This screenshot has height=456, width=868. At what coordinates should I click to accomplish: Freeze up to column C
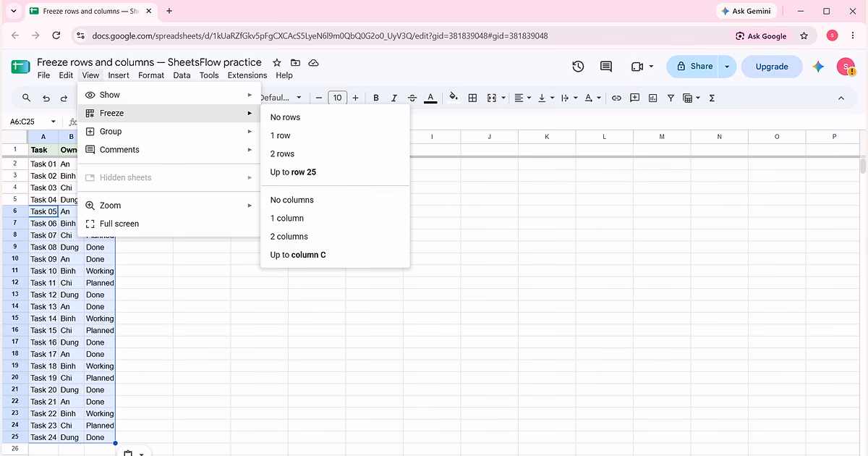(x=335, y=255)
